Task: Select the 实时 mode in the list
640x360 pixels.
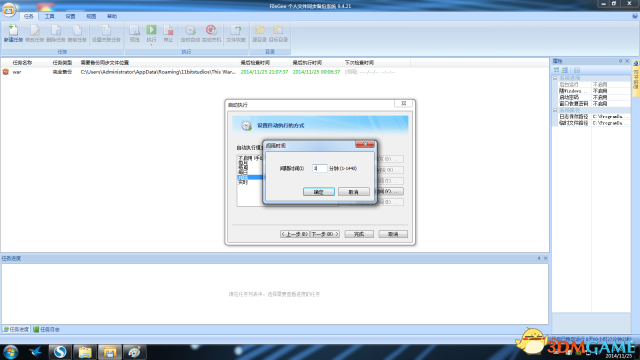Action: coord(243,182)
